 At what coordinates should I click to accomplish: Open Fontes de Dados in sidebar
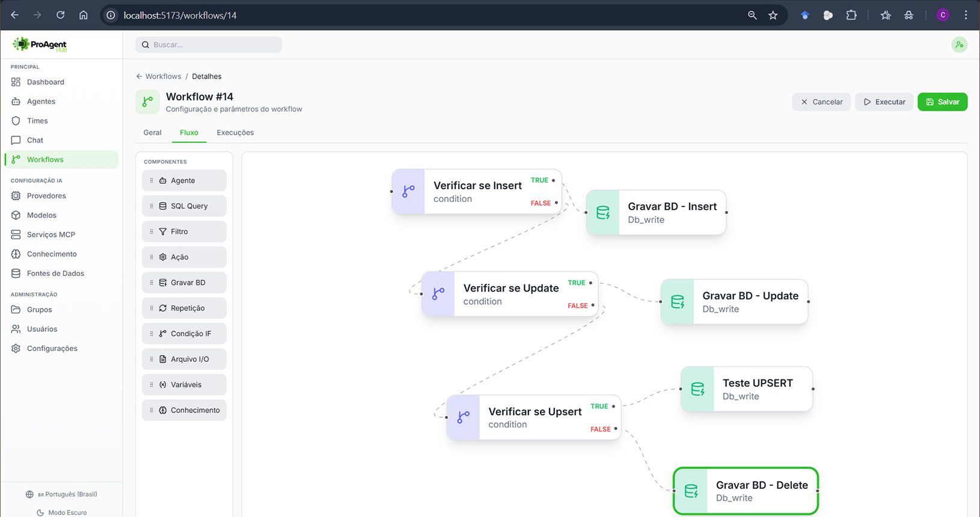click(55, 274)
